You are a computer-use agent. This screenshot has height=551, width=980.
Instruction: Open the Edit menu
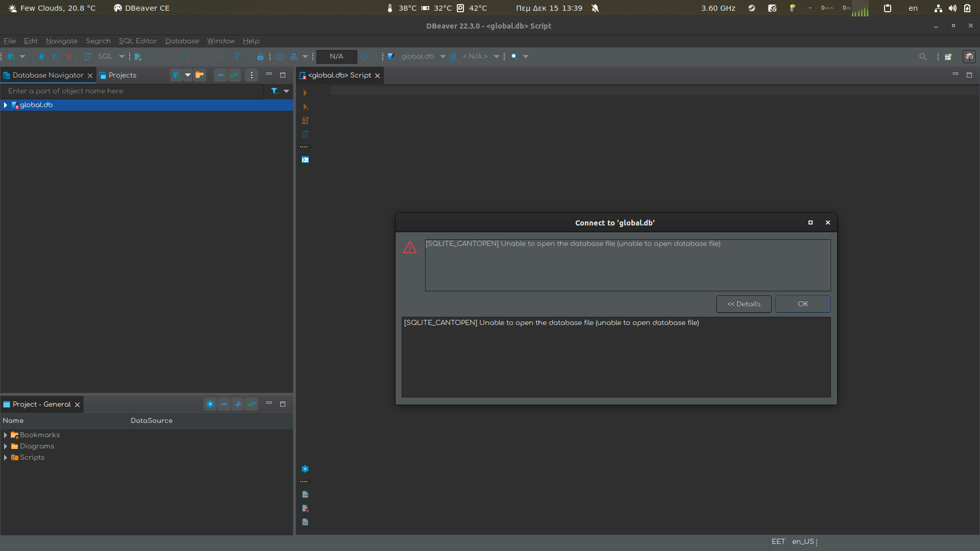(x=31, y=41)
